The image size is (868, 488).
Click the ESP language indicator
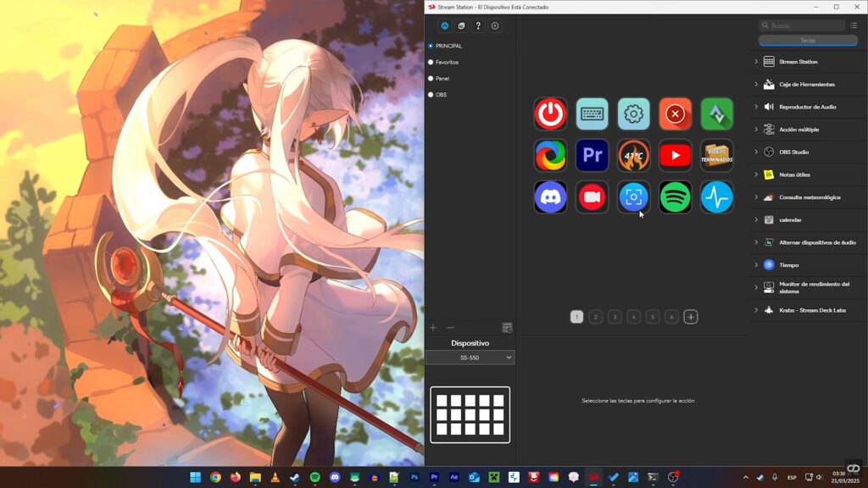[792, 477]
